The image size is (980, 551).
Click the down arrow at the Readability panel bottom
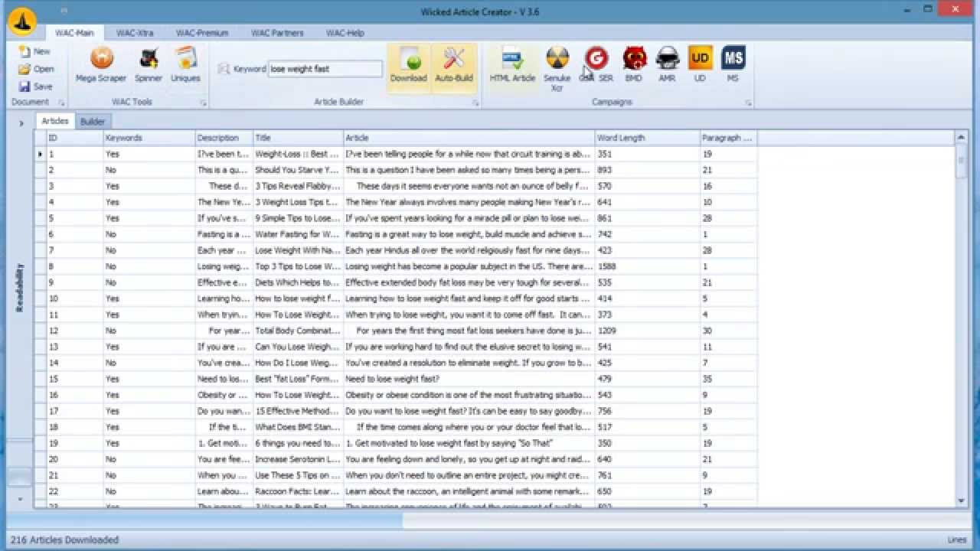click(21, 499)
